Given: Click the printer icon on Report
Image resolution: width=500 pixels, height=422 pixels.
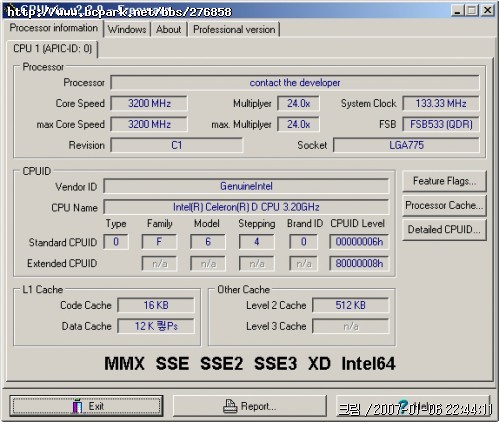Looking at the screenshot, I should [x=230, y=406].
